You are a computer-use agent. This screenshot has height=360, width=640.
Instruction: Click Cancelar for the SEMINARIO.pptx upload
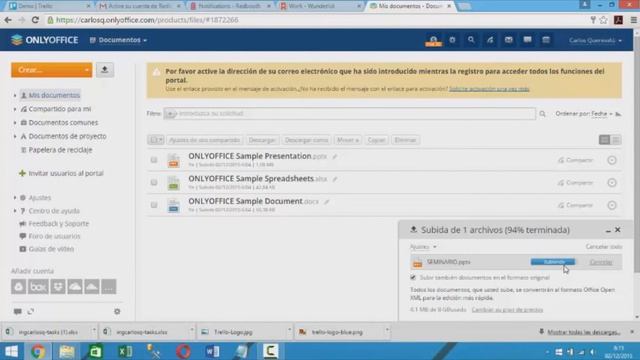pos(601,262)
